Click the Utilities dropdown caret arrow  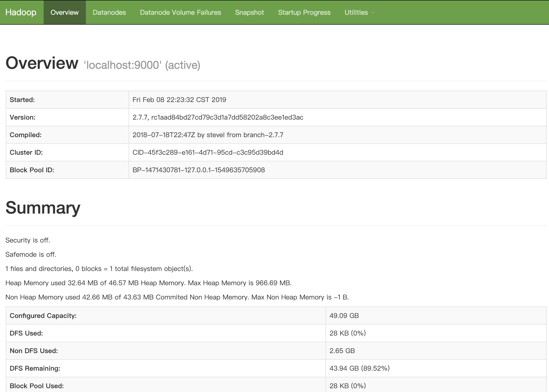coord(373,13)
